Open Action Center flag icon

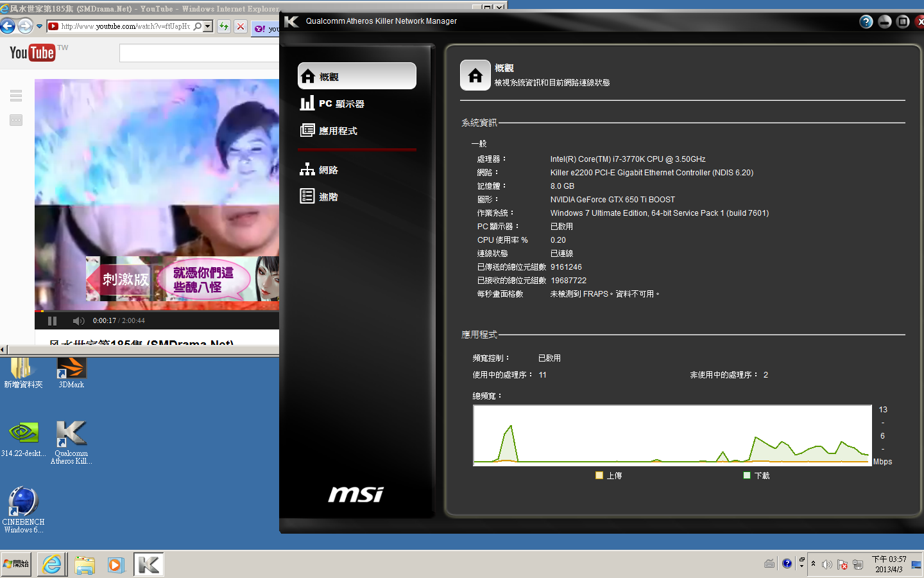[x=843, y=565]
